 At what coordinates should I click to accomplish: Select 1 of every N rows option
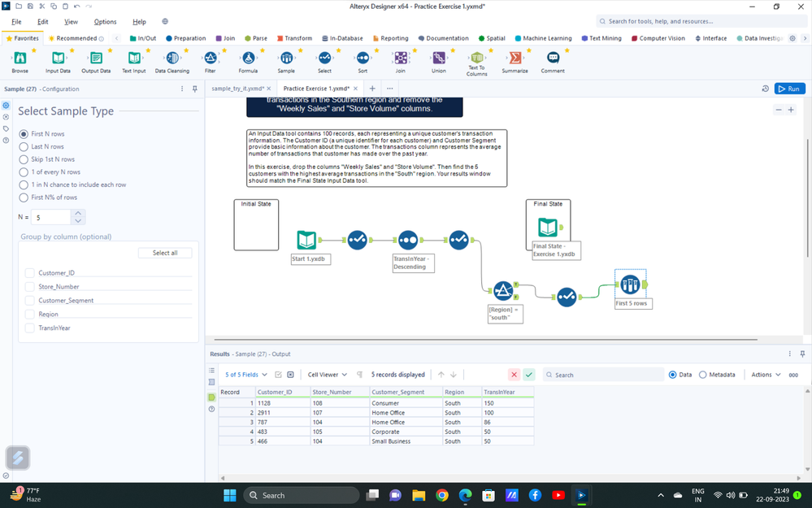(24, 172)
